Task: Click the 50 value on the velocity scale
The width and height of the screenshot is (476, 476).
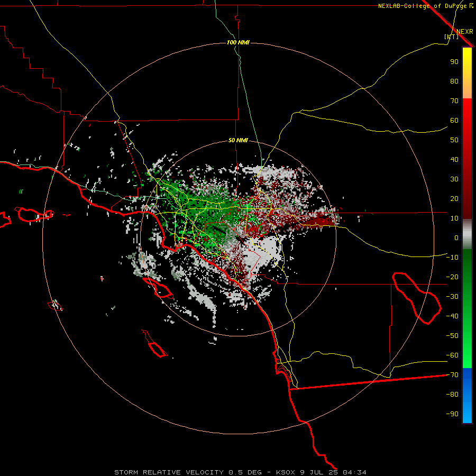Action: point(454,140)
